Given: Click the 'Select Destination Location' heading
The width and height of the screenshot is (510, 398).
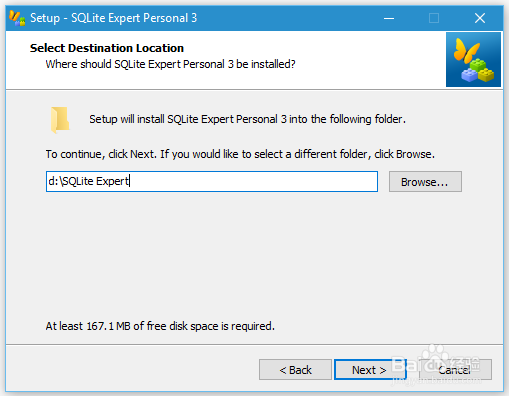Looking at the screenshot, I should 107,48.
